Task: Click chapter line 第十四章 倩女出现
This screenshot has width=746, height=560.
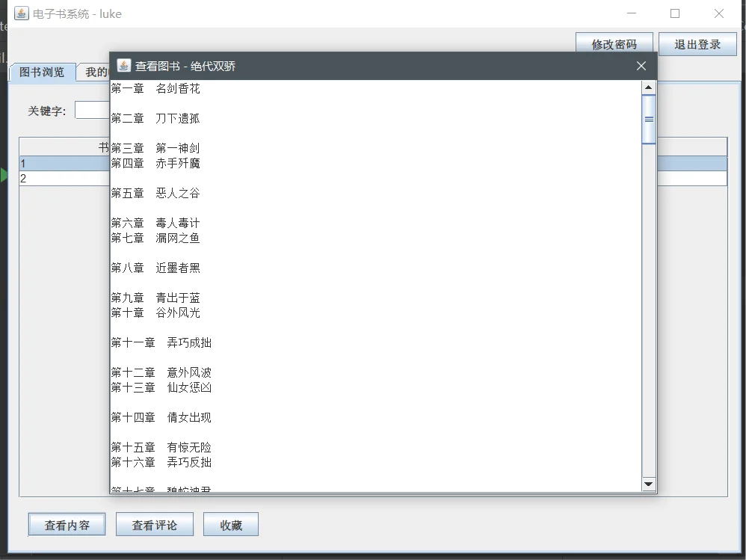Action: [161, 417]
